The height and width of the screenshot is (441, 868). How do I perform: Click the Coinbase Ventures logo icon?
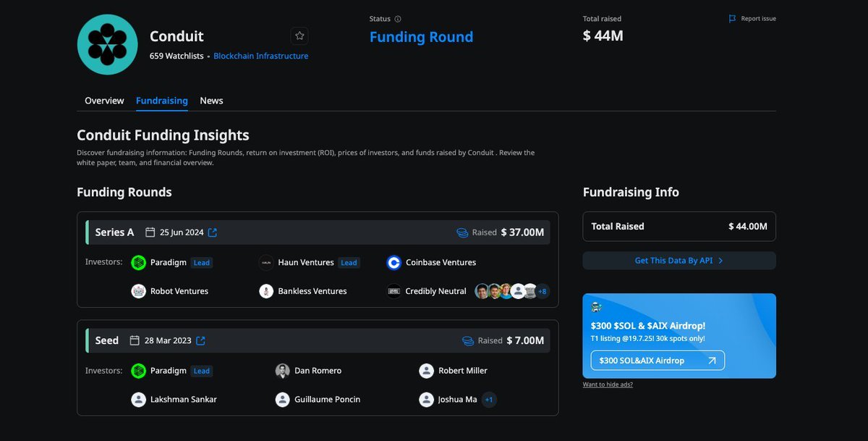pyautogui.click(x=393, y=262)
